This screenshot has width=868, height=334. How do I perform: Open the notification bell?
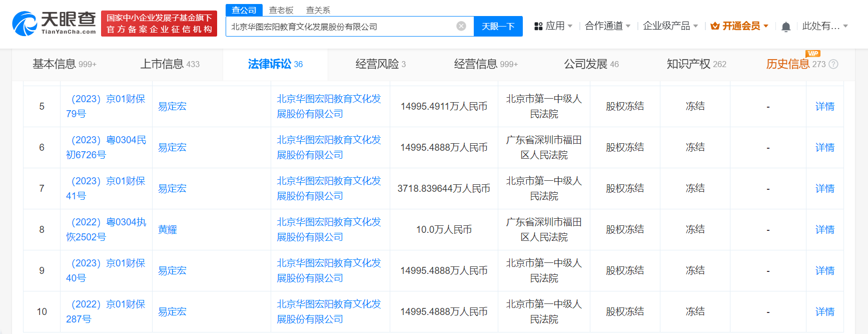click(786, 27)
